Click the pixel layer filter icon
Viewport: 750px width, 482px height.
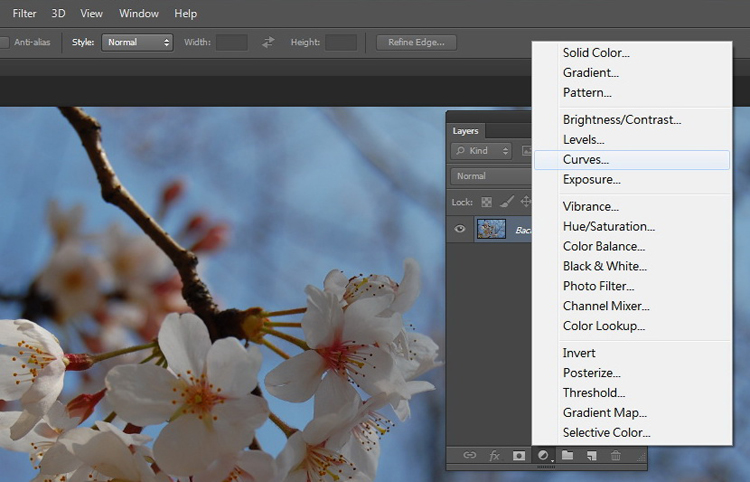526,151
